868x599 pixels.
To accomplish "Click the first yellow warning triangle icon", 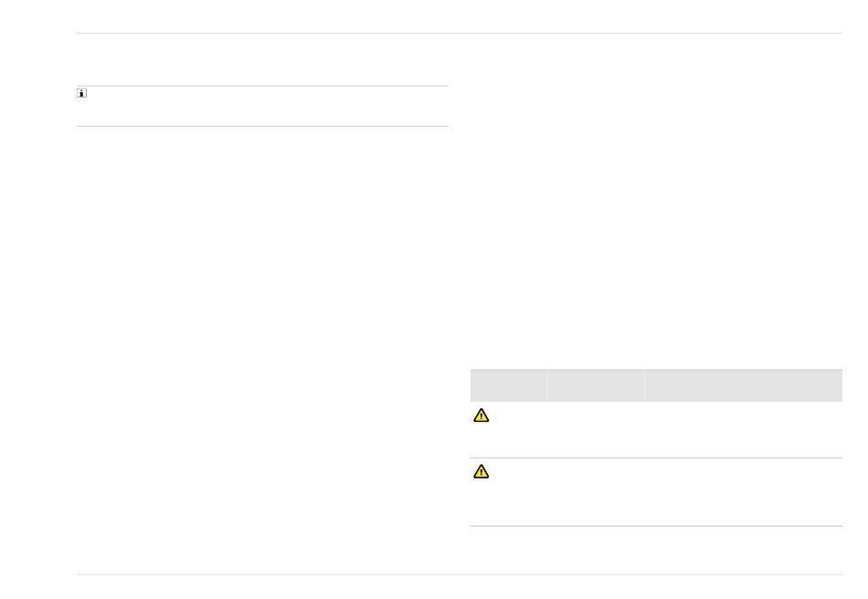I will [x=481, y=415].
